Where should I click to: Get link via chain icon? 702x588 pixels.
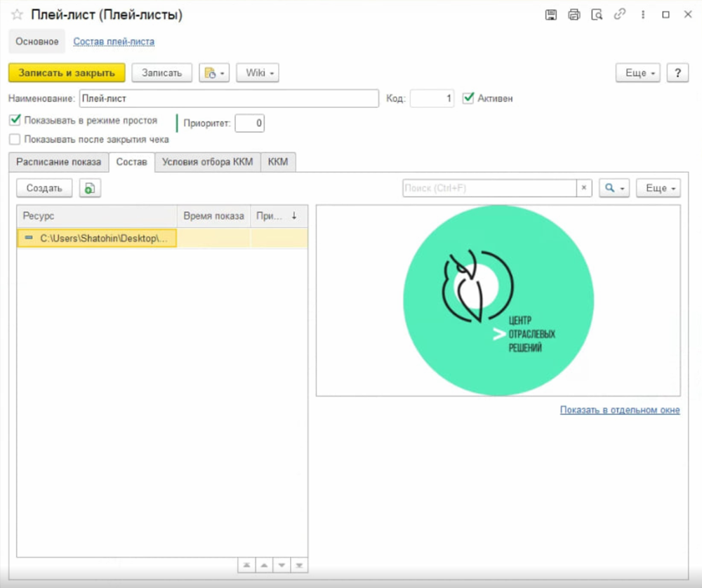[x=620, y=15]
